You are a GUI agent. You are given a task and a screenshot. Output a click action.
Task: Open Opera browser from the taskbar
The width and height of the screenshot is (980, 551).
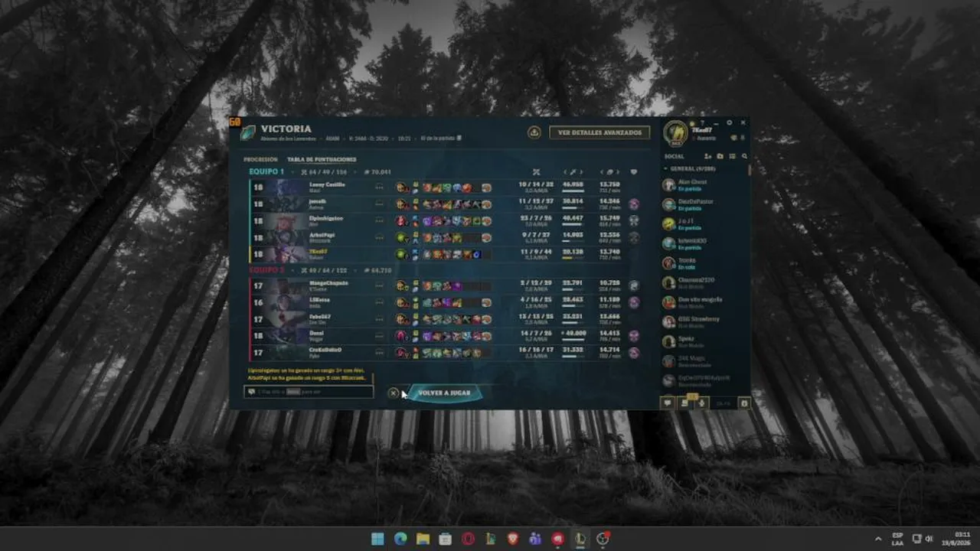pos(468,539)
